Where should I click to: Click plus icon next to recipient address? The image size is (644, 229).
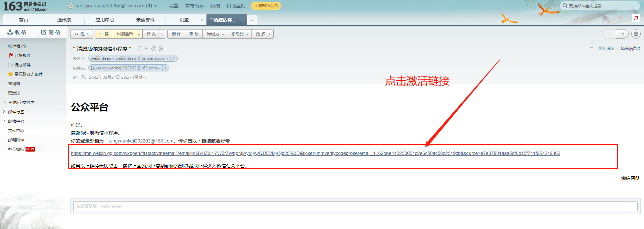tap(166, 68)
